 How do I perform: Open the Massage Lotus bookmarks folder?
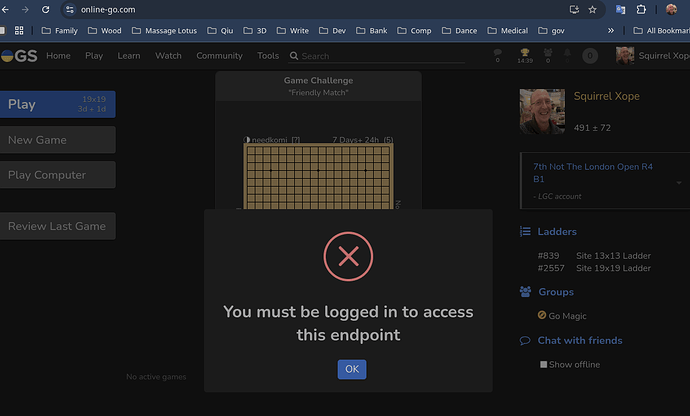point(165,30)
